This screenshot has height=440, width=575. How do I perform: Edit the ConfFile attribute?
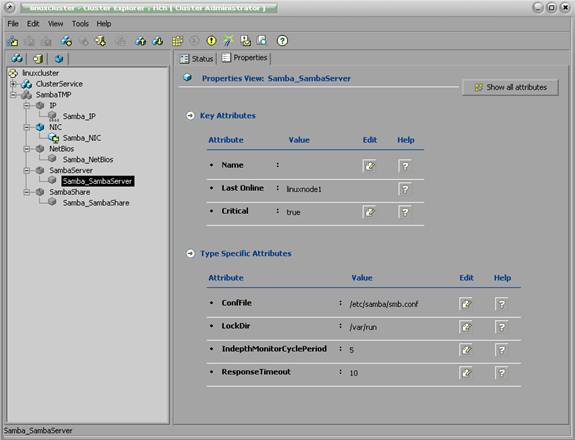coord(466,304)
